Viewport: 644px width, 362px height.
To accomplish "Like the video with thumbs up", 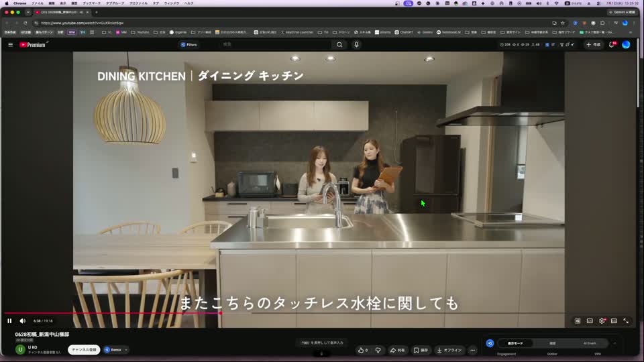I will pos(363,350).
